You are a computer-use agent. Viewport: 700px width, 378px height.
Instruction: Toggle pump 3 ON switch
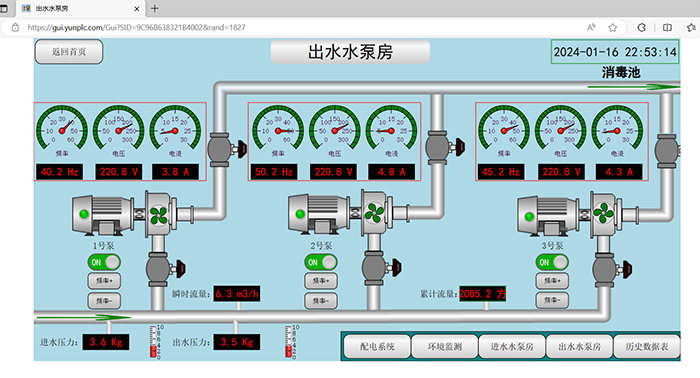[552, 262]
